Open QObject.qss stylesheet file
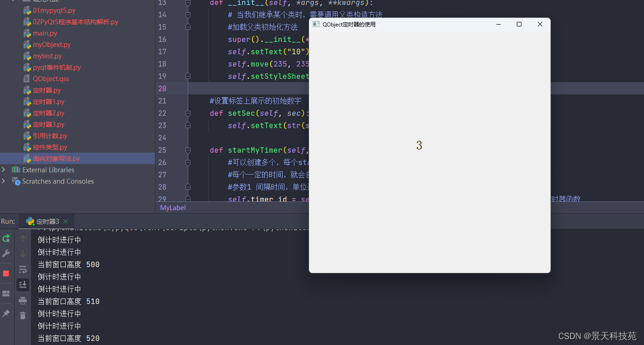 tap(51, 78)
